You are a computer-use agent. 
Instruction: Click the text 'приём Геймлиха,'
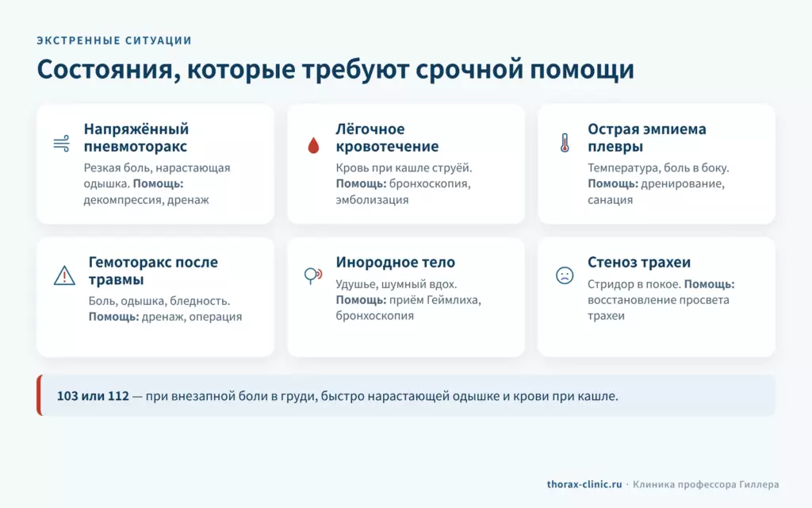(x=435, y=300)
